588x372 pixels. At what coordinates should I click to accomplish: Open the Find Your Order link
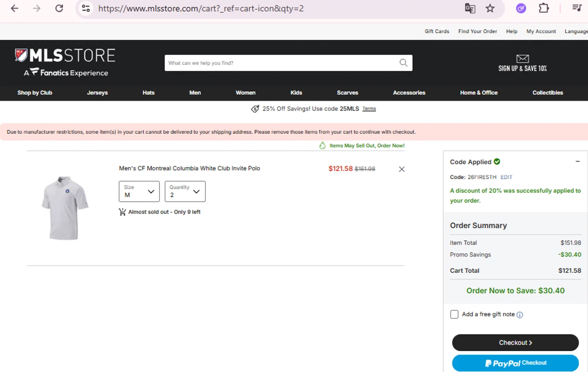click(477, 31)
